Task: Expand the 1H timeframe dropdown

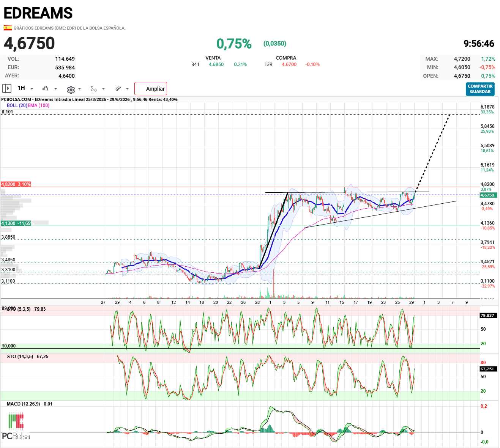Action: point(32,89)
